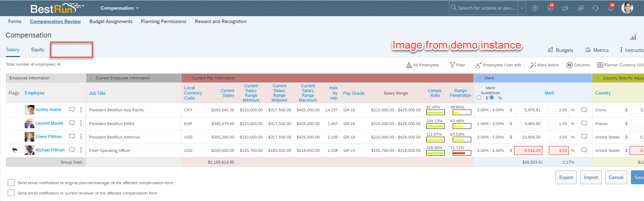Go to the Forms menu item
The width and height of the screenshot is (644, 201).
pos(15,21)
